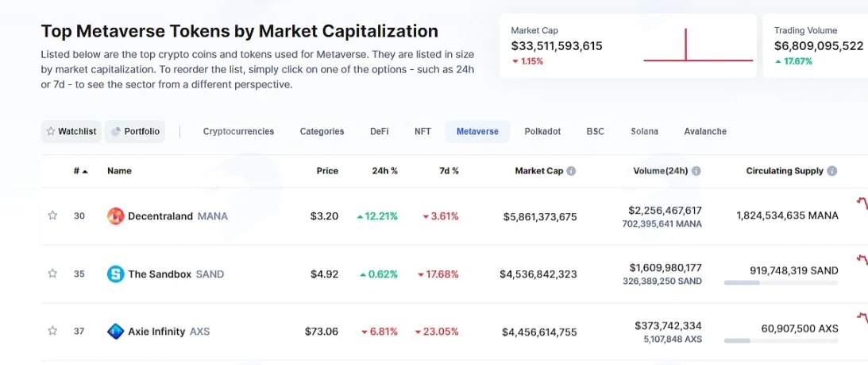
Task: Select the DeFi category tab
Action: click(379, 131)
